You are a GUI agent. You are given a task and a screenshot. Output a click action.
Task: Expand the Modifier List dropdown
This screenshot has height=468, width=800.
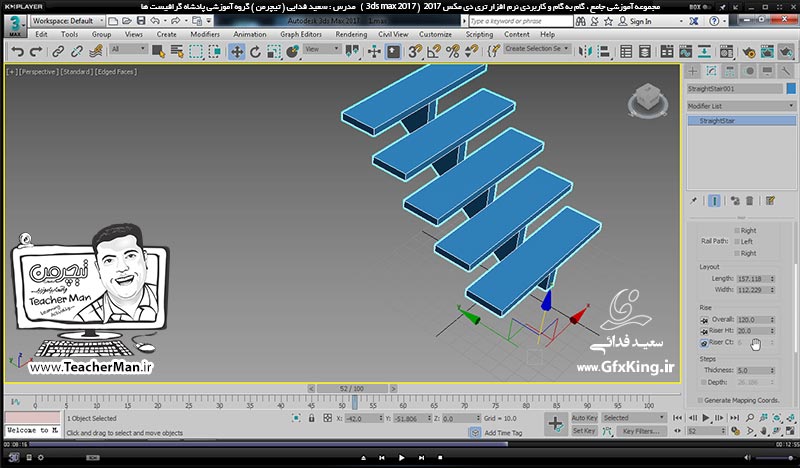(741, 106)
